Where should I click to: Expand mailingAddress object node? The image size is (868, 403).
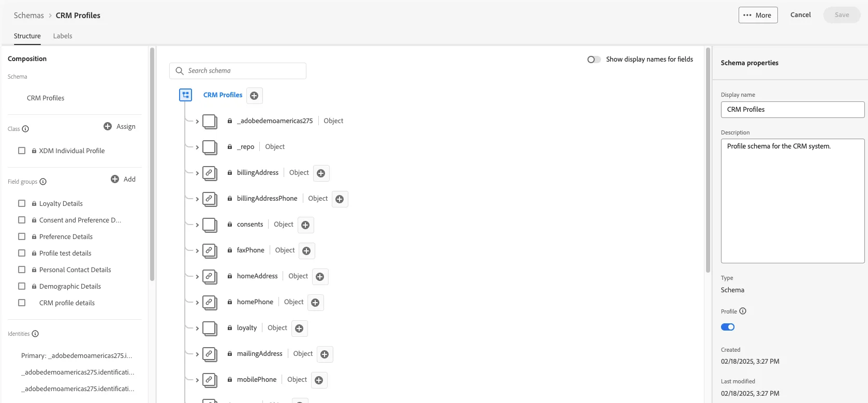(x=197, y=354)
